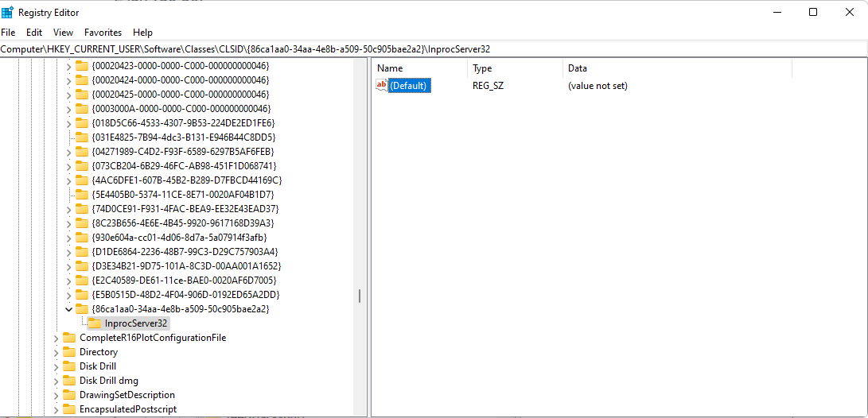Click the REG_SZ type cell
The width and height of the screenshot is (868, 418).
tap(488, 86)
